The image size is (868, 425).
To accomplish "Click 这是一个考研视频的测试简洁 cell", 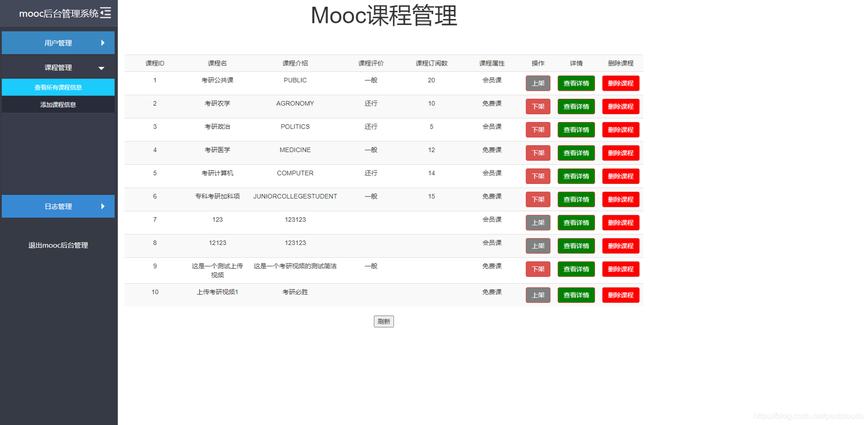I will (295, 266).
